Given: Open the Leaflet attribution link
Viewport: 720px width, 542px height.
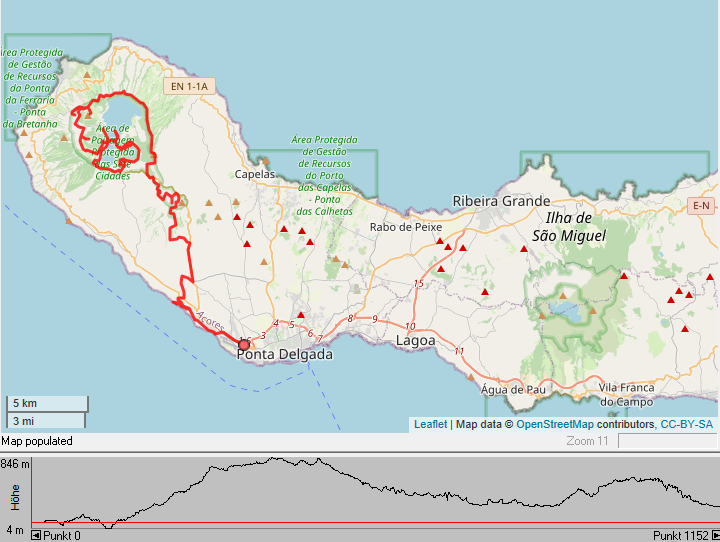Looking at the screenshot, I should pos(430,425).
